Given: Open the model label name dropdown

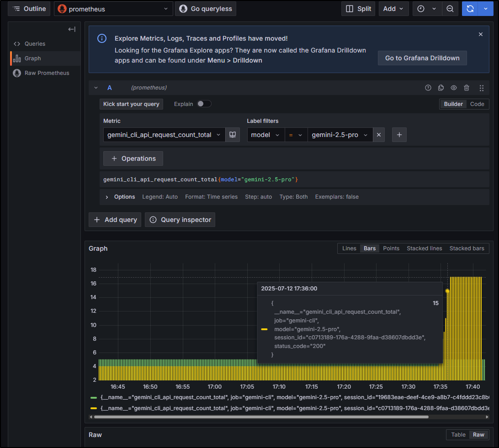Looking at the screenshot, I should click(x=266, y=135).
